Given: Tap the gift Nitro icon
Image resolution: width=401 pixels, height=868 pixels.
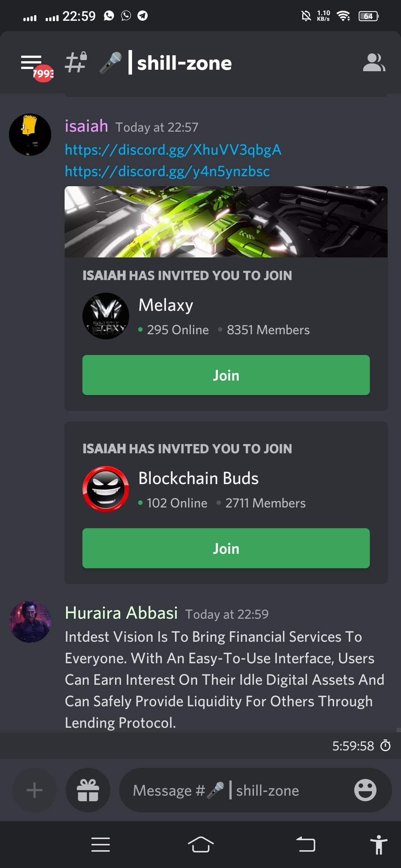Looking at the screenshot, I should (88, 790).
